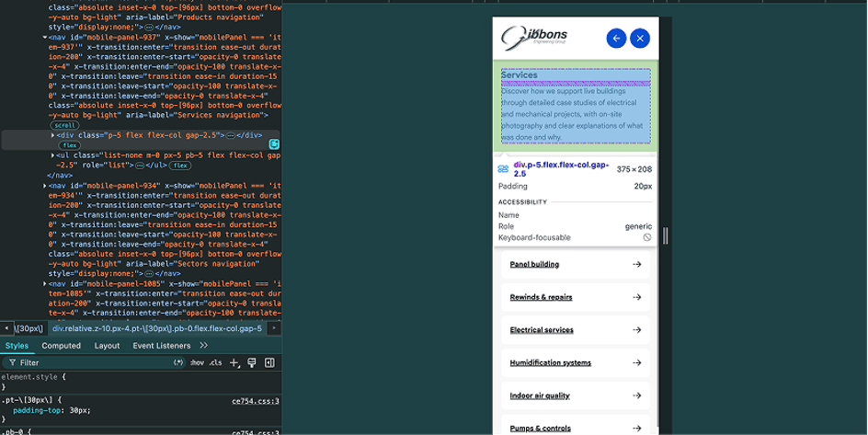Toggle :hov element state panel
The height and width of the screenshot is (435, 868).
point(197,363)
